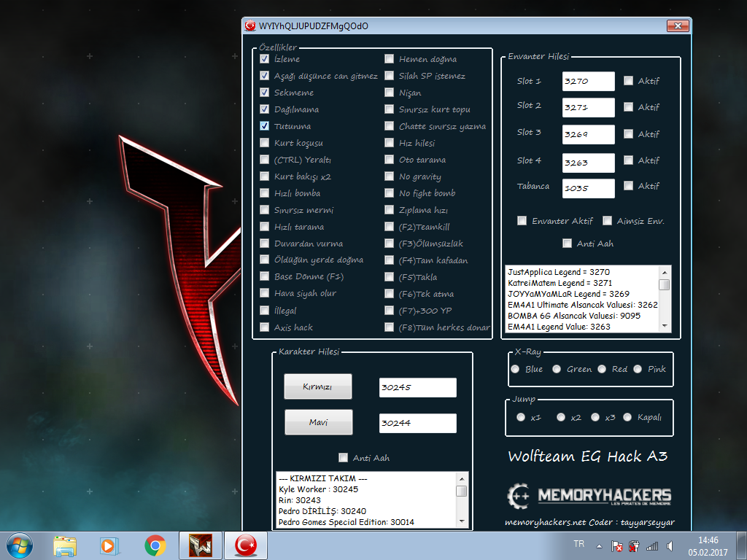Select Red X-Ray radio button

[602, 369]
